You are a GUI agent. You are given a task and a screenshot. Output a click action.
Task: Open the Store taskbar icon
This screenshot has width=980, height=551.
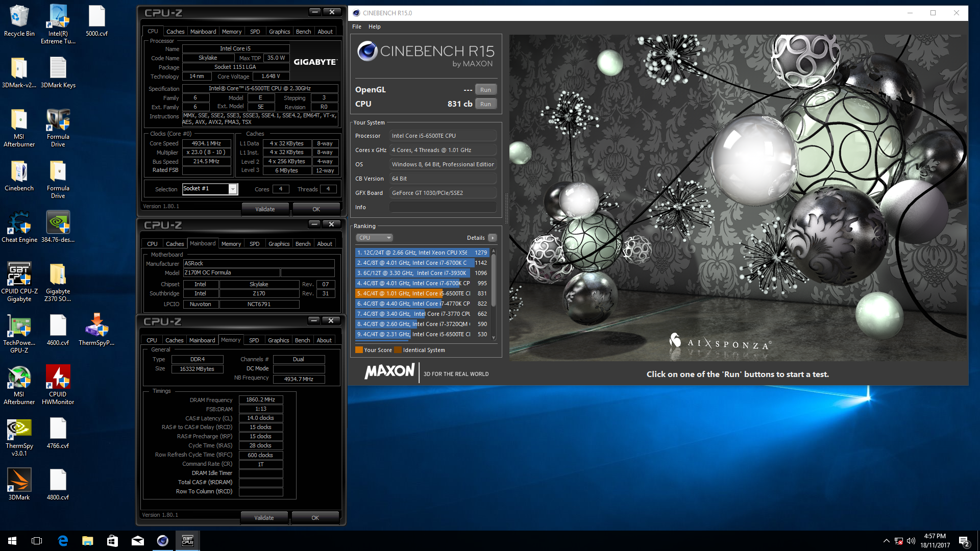click(x=112, y=541)
